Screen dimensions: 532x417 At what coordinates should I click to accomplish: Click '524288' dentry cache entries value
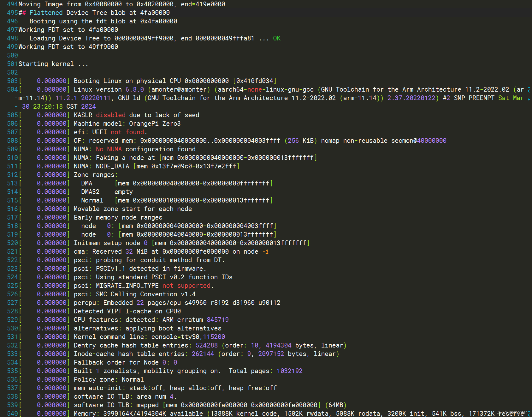click(207, 345)
